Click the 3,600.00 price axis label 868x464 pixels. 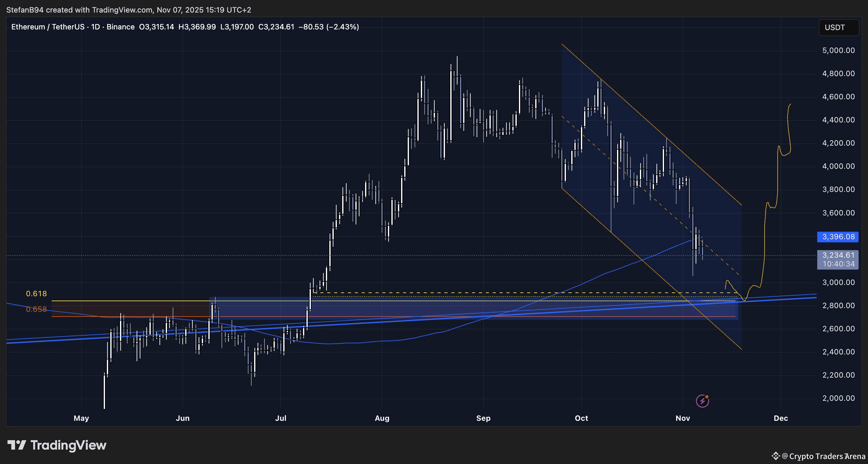pos(839,213)
